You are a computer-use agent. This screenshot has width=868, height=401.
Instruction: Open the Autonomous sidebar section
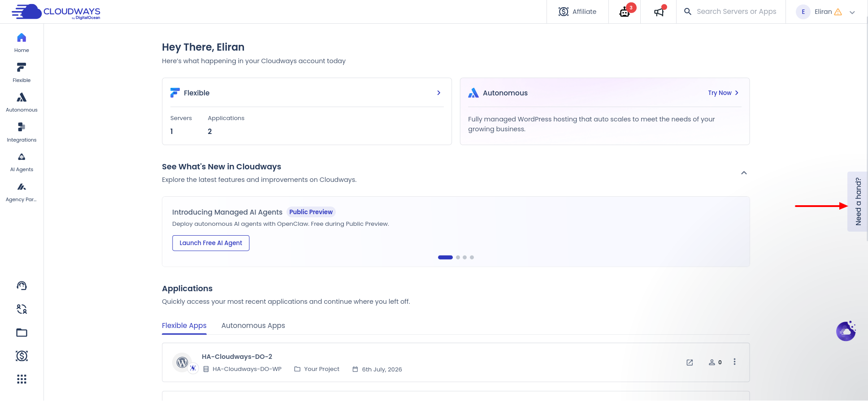[x=22, y=102]
